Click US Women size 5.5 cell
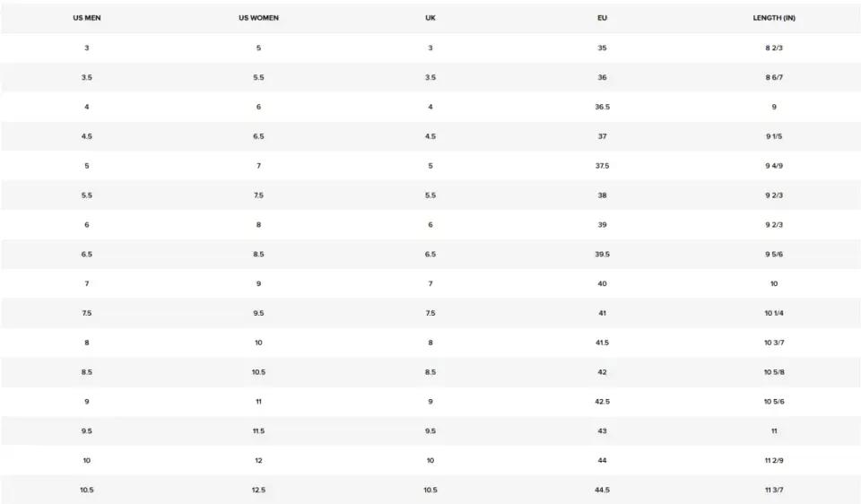 click(258, 77)
